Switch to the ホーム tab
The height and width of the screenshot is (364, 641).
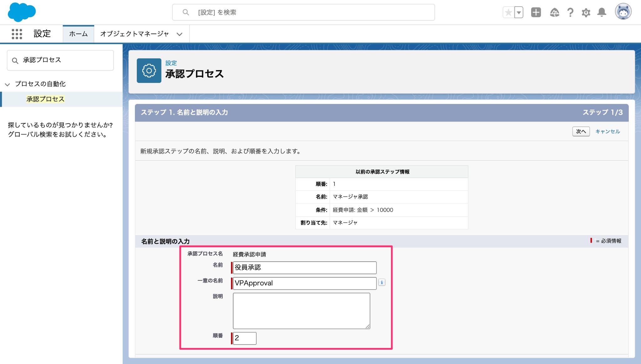coord(78,34)
